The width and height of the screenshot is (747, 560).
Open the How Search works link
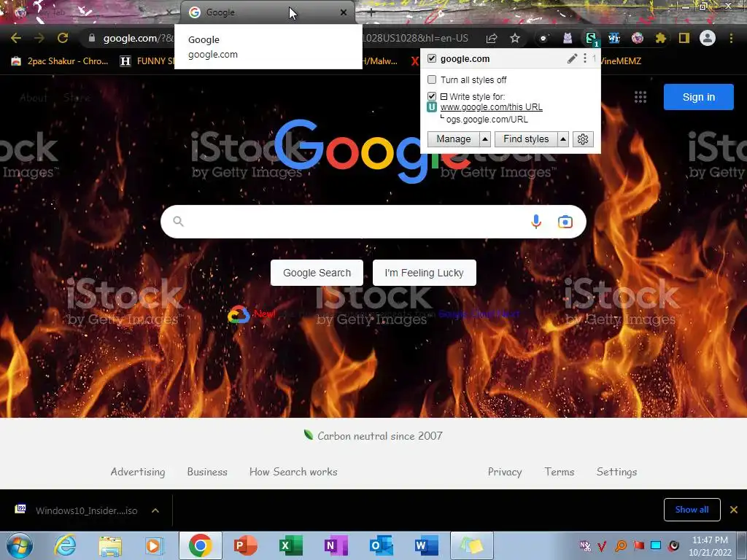[293, 472]
